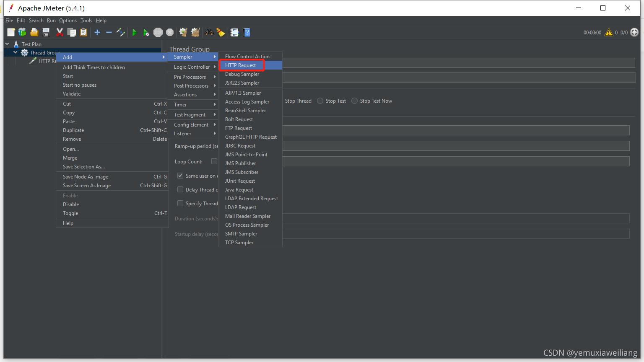This screenshot has width=644, height=362.
Task: Expand the Pre Processors submenu
Action: (x=193, y=77)
